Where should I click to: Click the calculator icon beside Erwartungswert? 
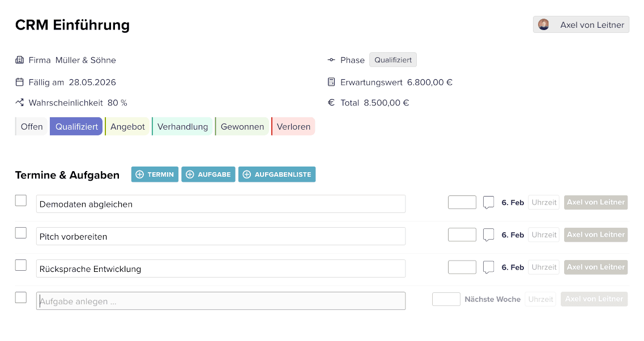[331, 82]
